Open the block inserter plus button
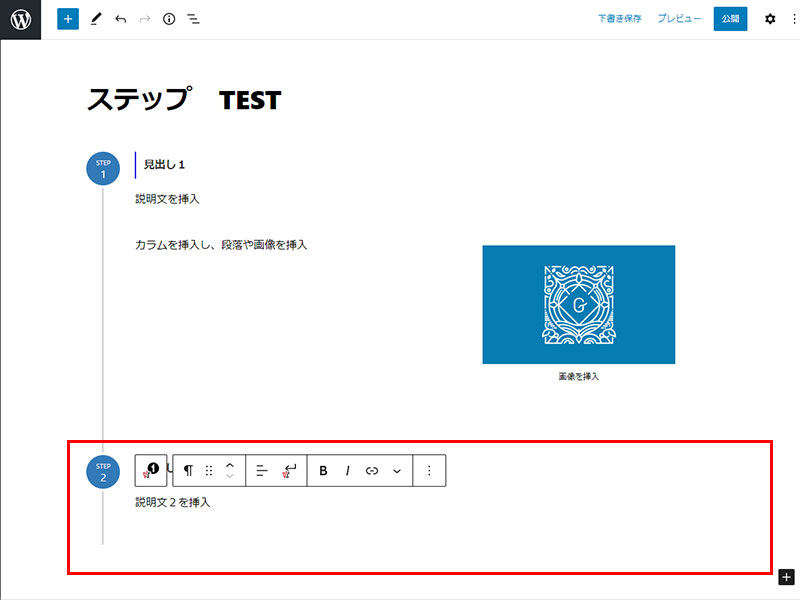The image size is (800, 600). (68, 19)
